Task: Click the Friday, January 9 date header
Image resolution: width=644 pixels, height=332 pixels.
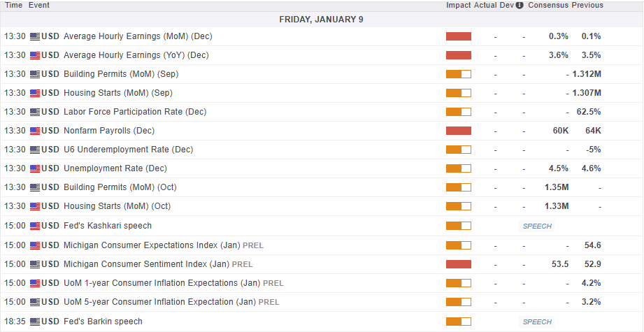Action: [x=321, y=19]
